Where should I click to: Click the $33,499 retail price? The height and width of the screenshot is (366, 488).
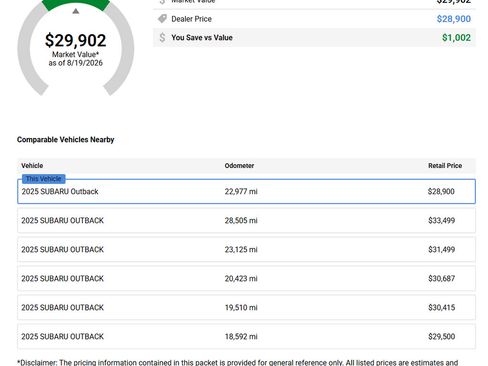tap(441, 221)
